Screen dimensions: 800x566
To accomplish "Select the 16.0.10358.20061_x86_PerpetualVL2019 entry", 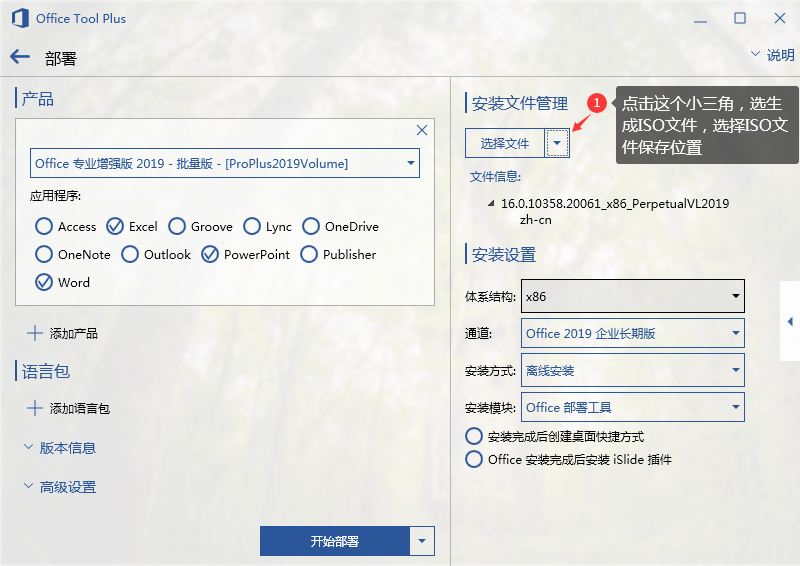I will 615,204.
